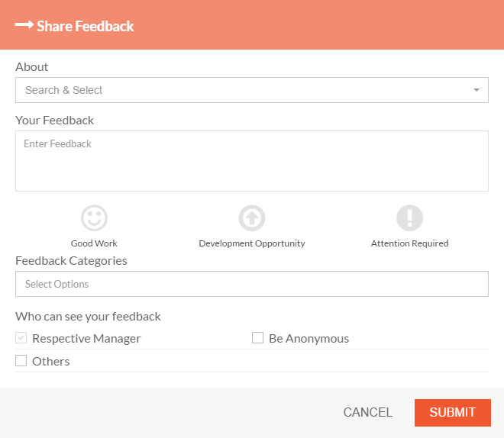The height and width of the screenshot is (438, 504).
Task: Click the Others label text
Action: click(x=51, y=362)
